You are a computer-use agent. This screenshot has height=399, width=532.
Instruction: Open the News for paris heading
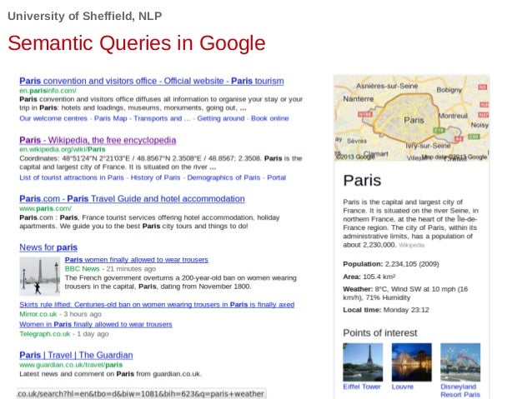[48, 247]
